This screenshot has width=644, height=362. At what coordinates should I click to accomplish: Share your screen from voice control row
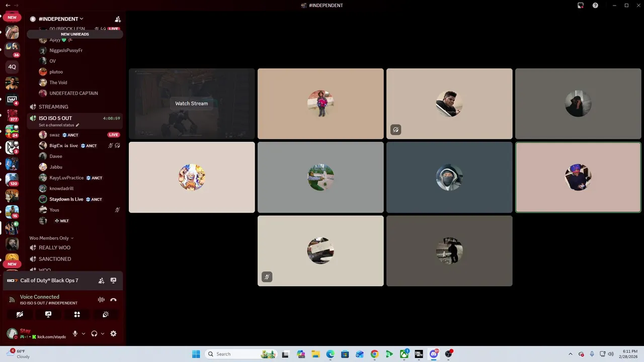pyautogui.click(x=48, y=314)
